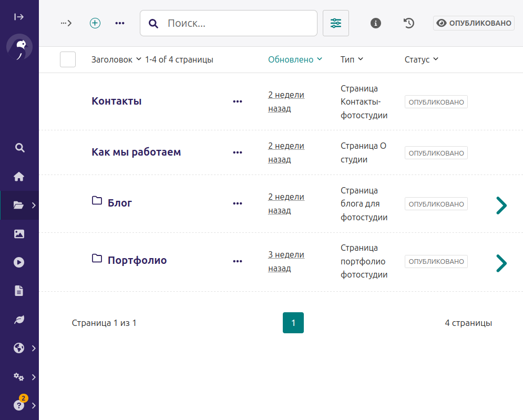Expand Pages submenu chevron in sidebar

[x=34, y=205]
